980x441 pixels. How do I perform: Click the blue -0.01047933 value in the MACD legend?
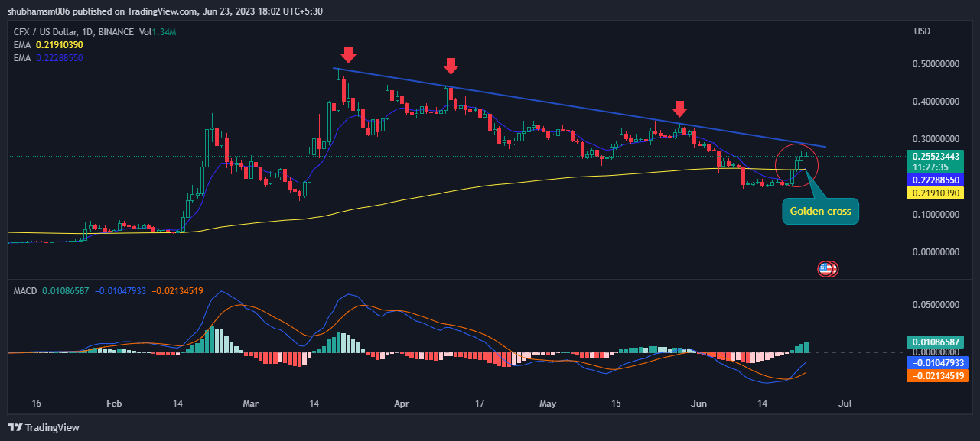(x=122, y=290)
